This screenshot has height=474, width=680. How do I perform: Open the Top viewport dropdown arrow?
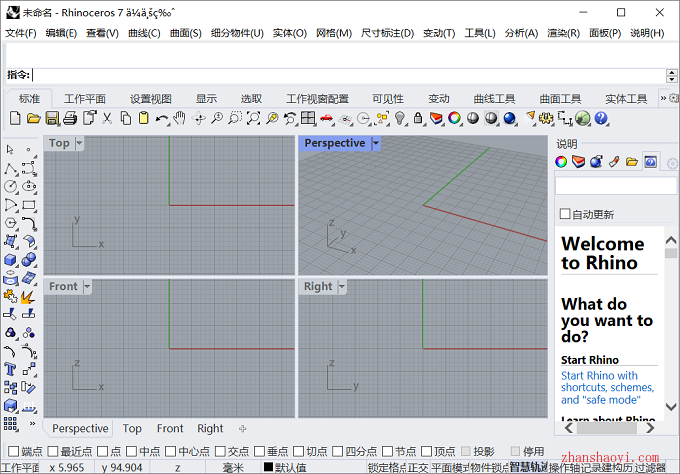[79, 143]
